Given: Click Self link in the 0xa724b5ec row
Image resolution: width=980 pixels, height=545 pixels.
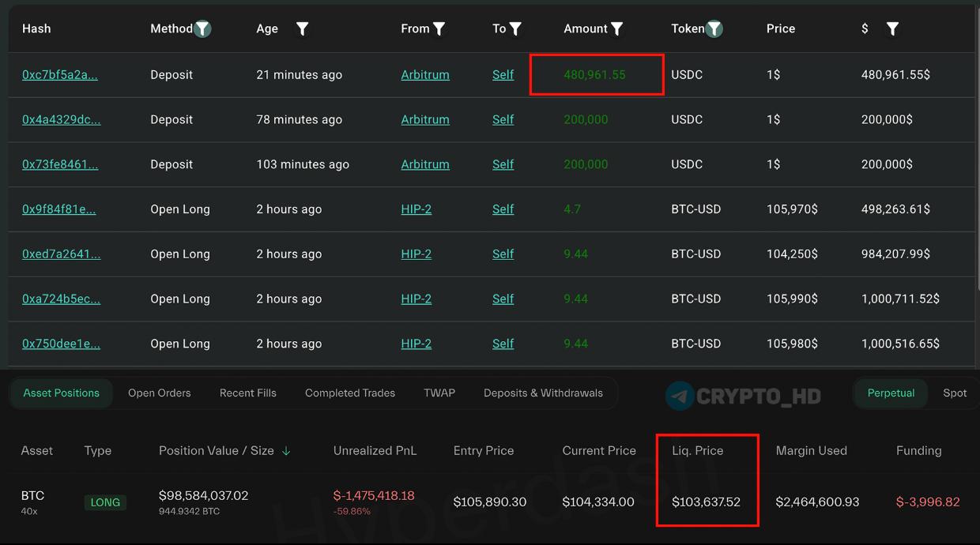Looking at the screenshot, I should [x=503, y=299].
